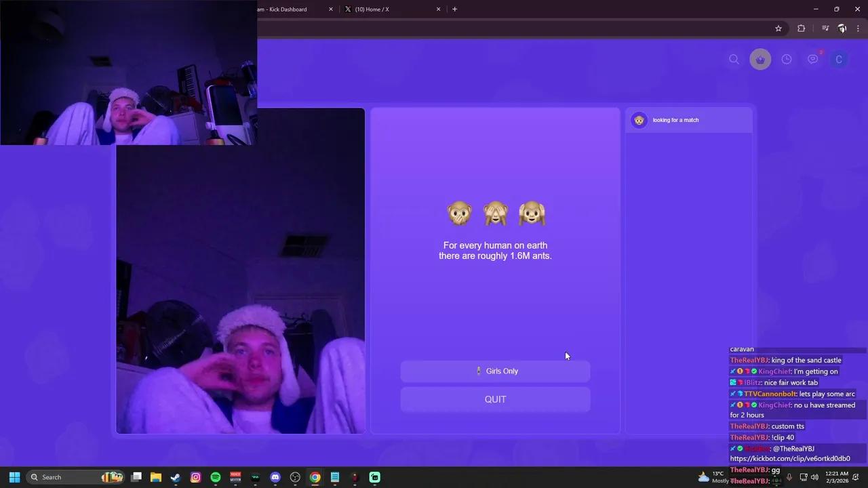Screen dimensions: 868x488
Task: Click the hear-no-evil monkey emoji
Action: click(x=532, y=213)
